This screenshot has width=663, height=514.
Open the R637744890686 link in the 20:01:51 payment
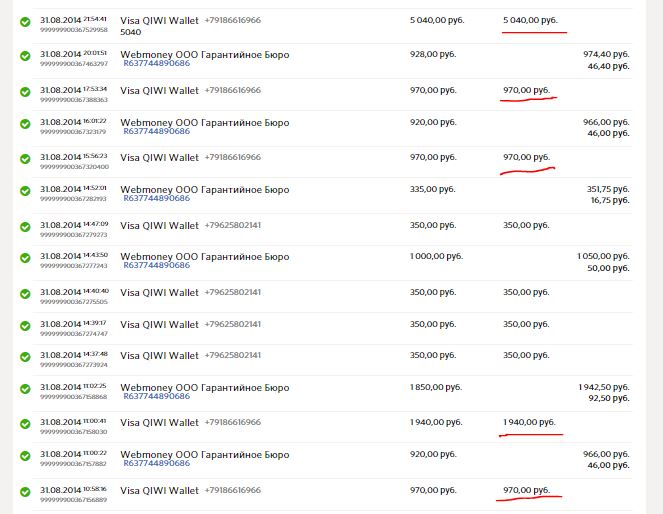[x=156, y=64]
